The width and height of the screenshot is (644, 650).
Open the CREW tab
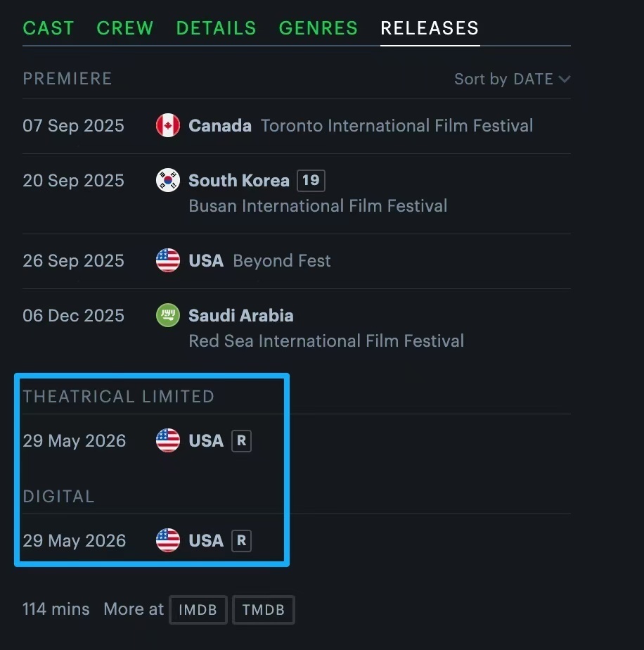[x=125, y=28]
